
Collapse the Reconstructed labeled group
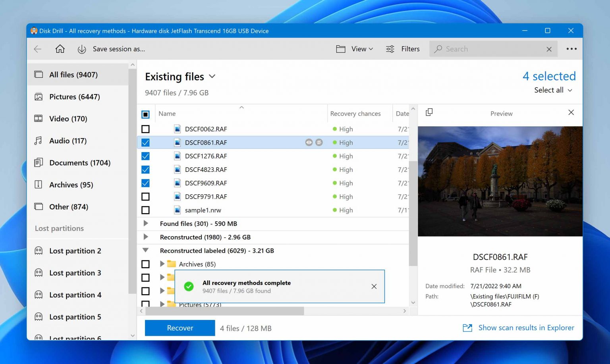146,250
